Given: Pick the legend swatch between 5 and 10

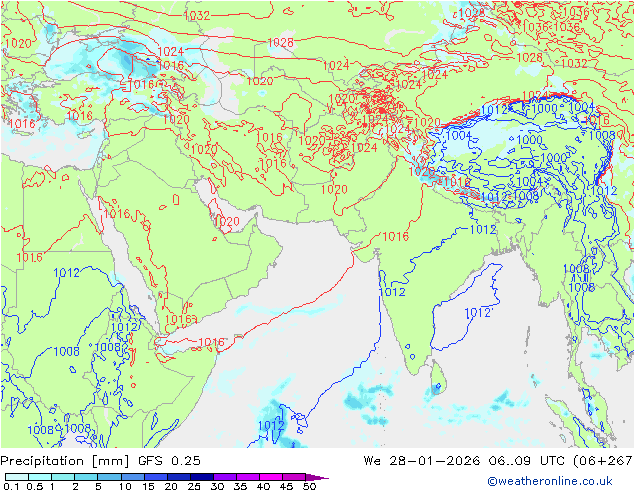Looking at the screenshot, I should [109, 477].
